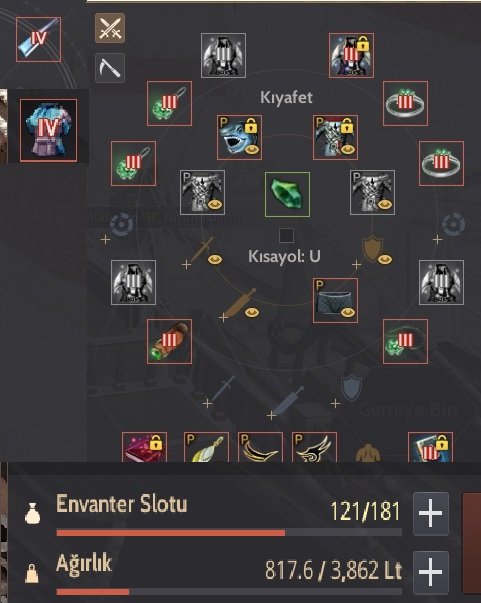Toggle eye on left silver armor costume

pos(215,204)
